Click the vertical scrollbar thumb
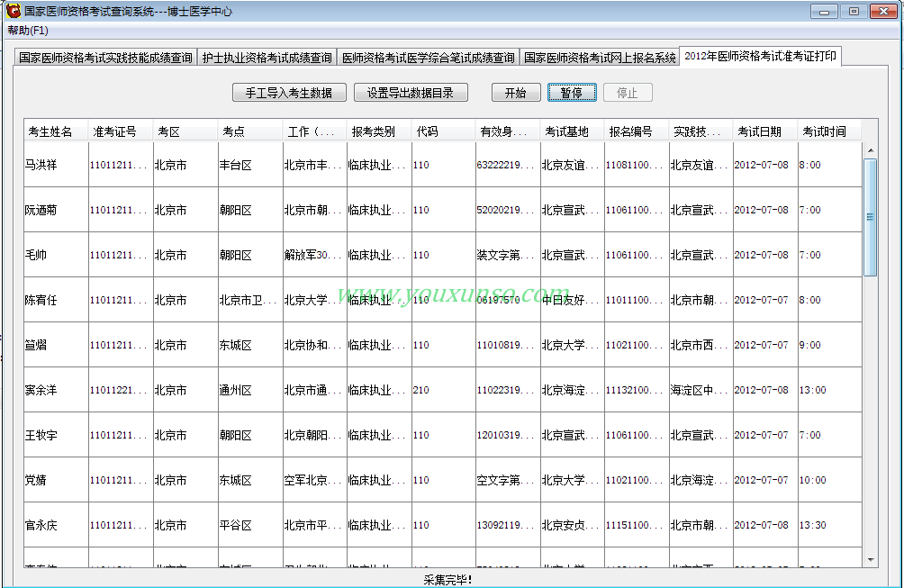904x588 pixels. [x=871, y=217]
